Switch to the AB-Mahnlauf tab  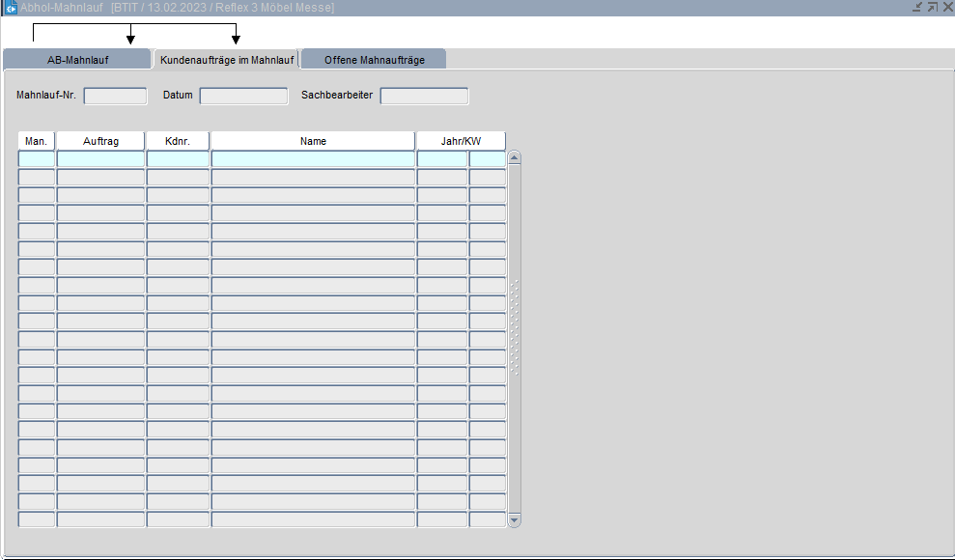(77, 60)
